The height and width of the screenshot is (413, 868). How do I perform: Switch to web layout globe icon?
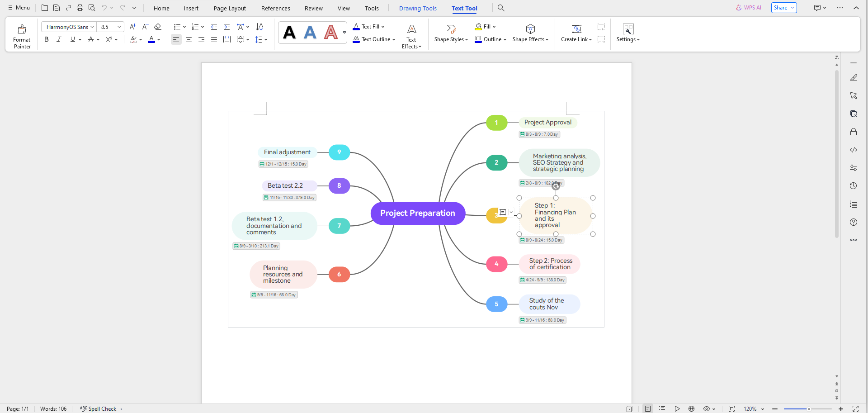pos(691,408)
